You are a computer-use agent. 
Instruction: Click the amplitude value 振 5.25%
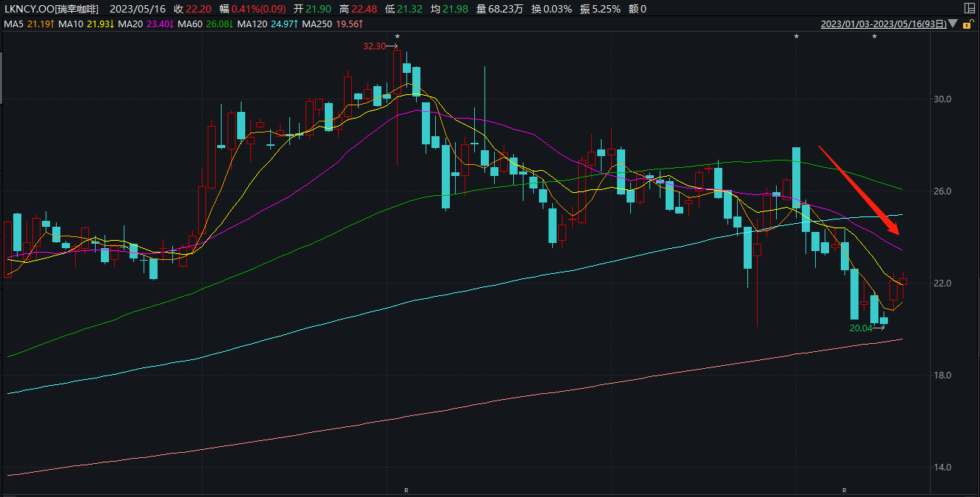click(x=600, y=9)
